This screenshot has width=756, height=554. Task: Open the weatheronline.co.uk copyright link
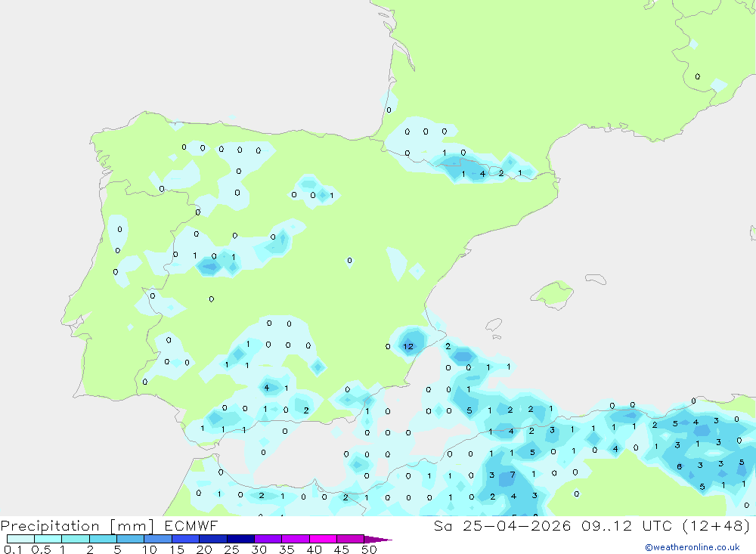(x=692, y=547)
